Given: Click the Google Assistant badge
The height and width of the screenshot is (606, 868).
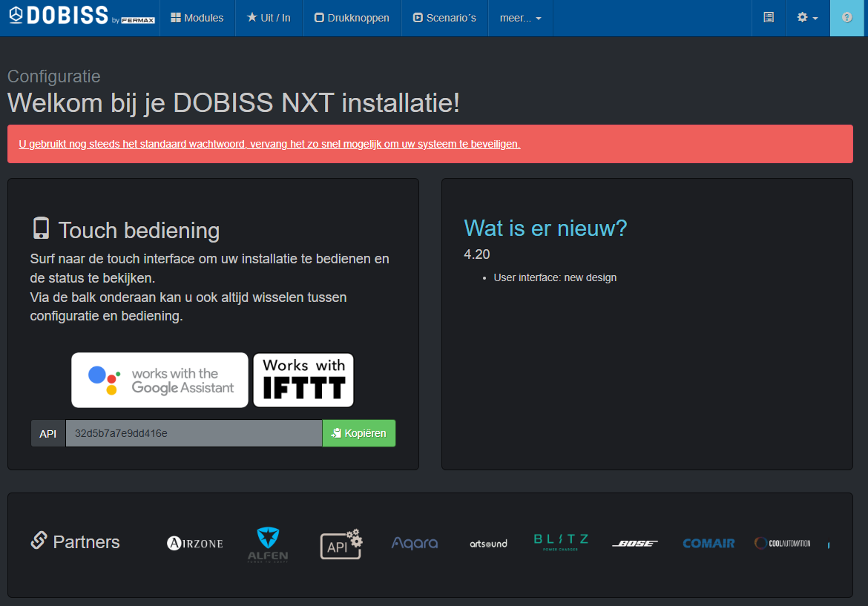Looking at the screenshot, I should point(160,380).
